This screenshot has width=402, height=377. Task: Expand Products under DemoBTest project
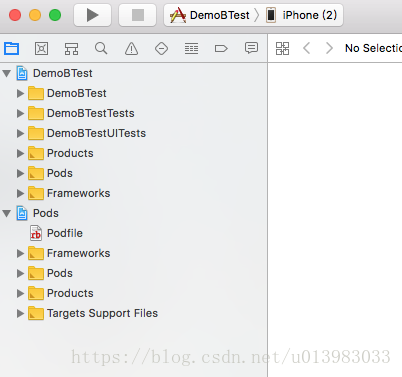point(20,153)
